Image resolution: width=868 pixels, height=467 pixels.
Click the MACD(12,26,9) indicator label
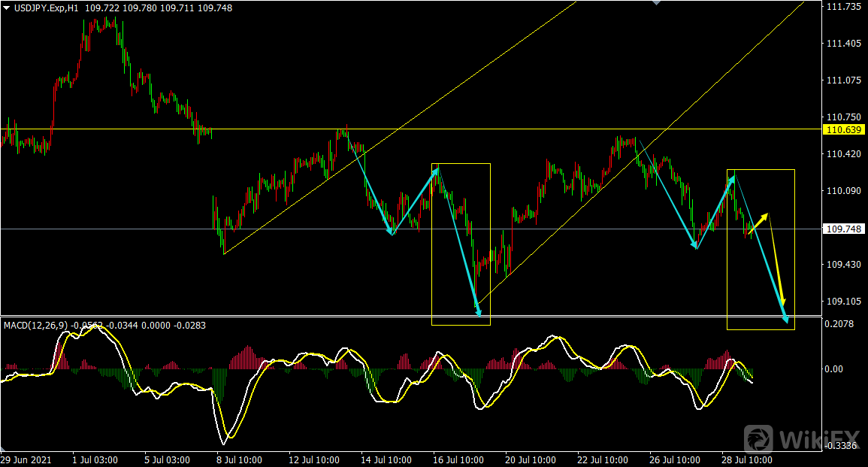pos(36,326)
